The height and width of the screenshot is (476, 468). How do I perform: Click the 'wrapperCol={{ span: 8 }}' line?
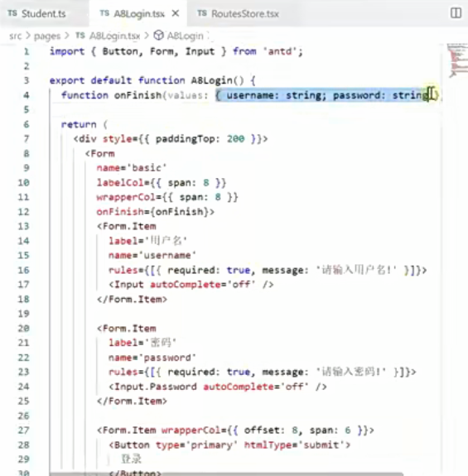click(167, 197)
